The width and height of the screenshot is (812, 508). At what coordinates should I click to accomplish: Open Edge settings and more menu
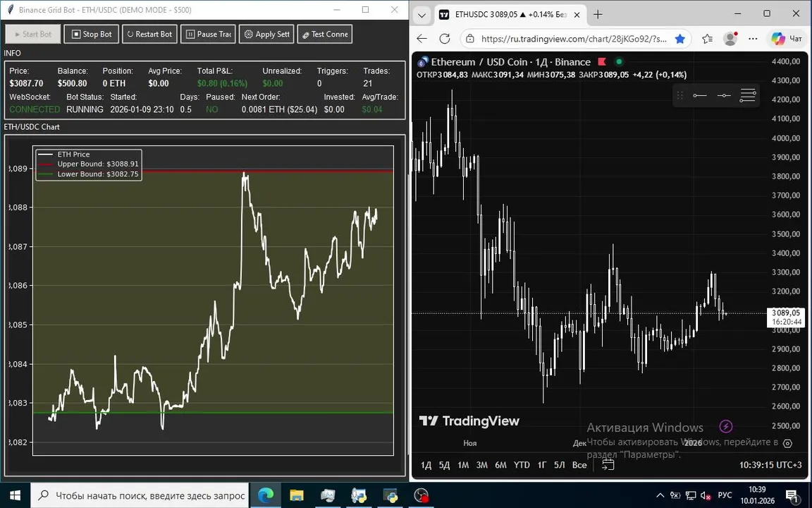pos(753,39)
